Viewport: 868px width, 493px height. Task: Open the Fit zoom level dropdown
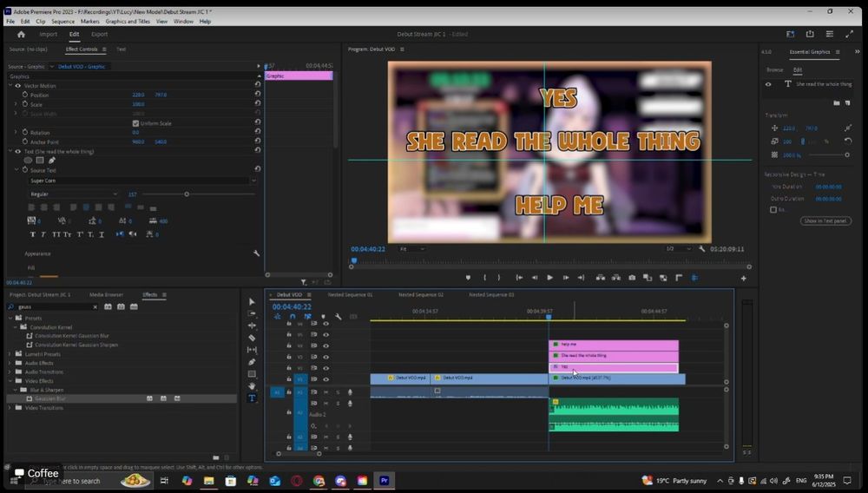click(x=411, y=249)
